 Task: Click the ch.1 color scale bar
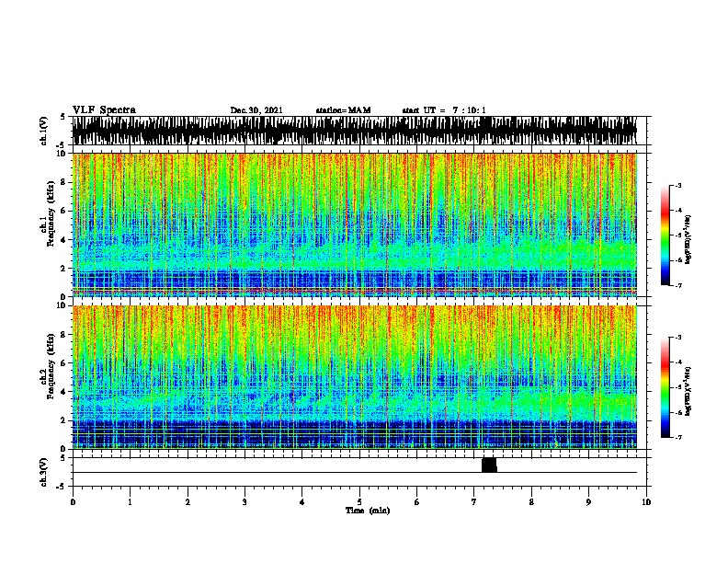(665, 235)
